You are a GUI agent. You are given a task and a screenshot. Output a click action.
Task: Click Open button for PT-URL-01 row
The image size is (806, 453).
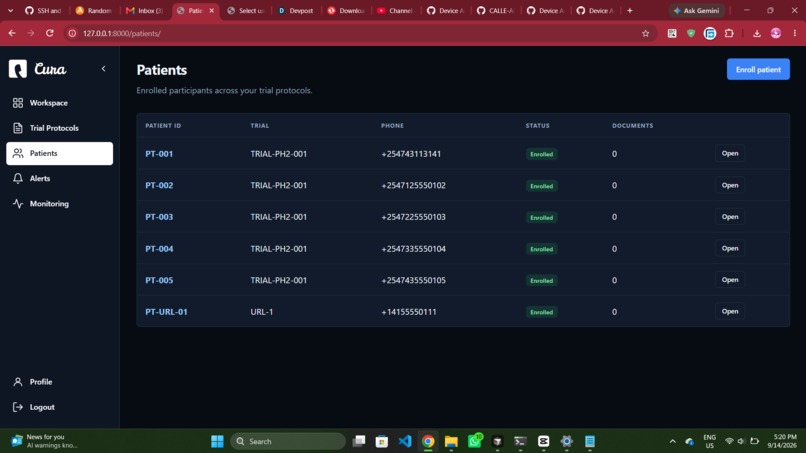[x=730, y=311]
